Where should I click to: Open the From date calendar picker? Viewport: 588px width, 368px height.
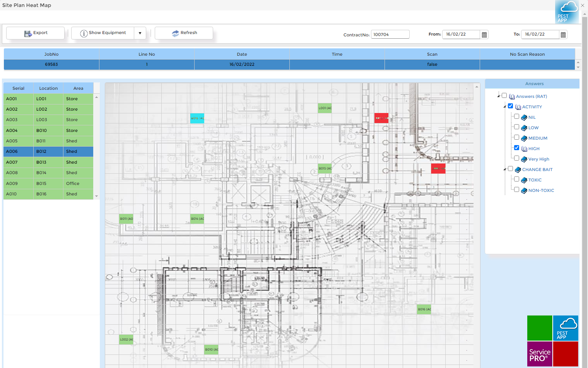pyautogui.click(x=484, y=35)
